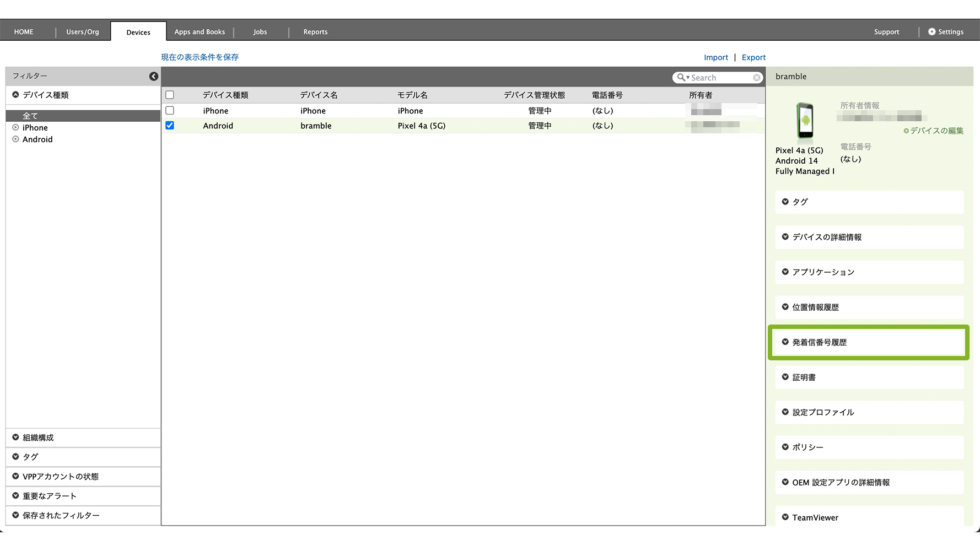Toggle the select-all header checkbox
980x551 pixels.
[x=170, y=95]
